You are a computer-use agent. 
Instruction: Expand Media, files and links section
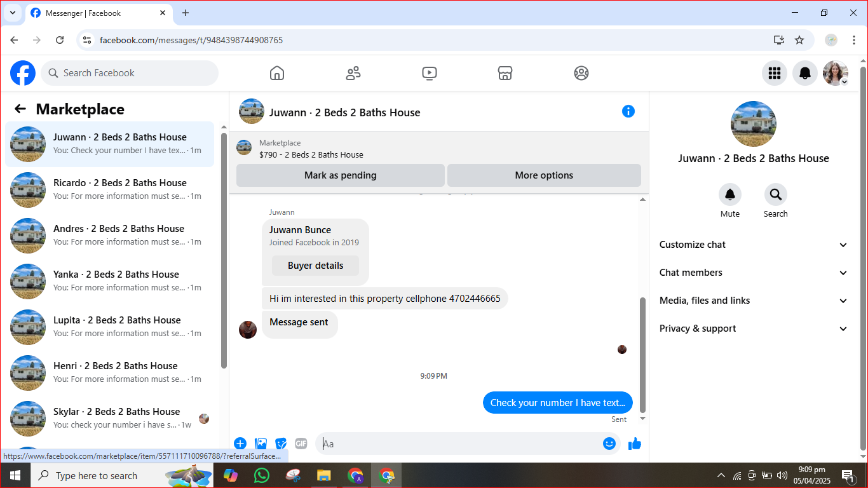tap(754, 301)
